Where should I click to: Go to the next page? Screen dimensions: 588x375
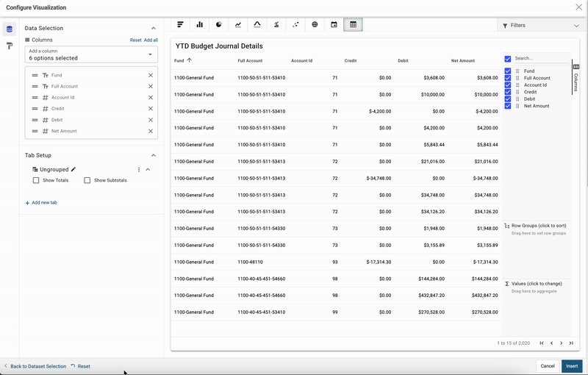tap(561, 343)
